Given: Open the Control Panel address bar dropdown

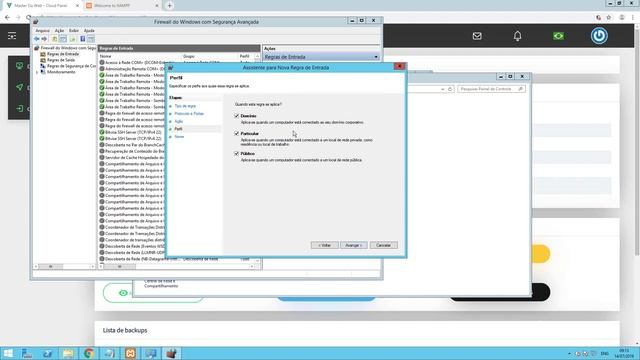Looking at the screenshot, I should coord(442,89).
